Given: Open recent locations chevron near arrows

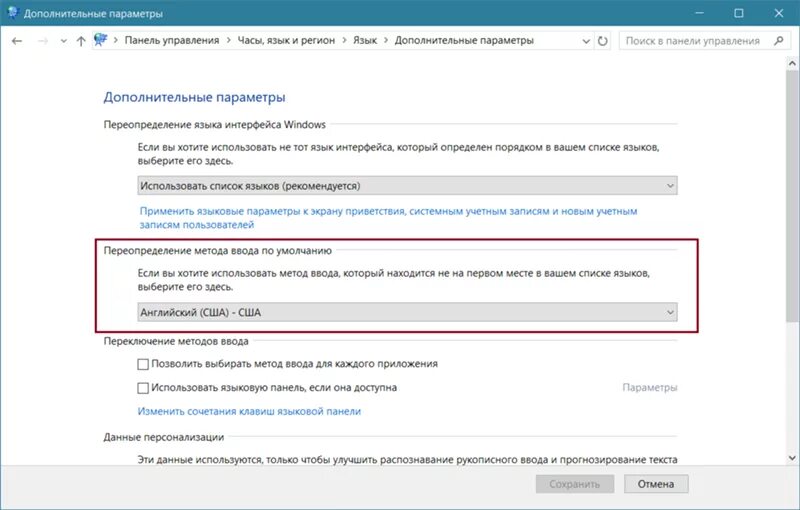Looking at the screenshot, I should [x=63, y=41].
